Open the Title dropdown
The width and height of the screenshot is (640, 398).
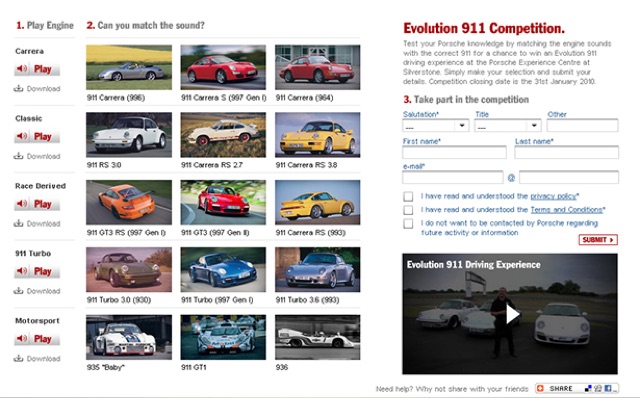pos(508,126)
